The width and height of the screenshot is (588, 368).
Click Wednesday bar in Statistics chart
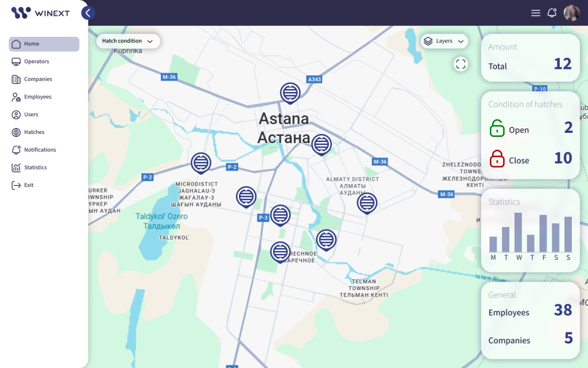coord(518,232)
